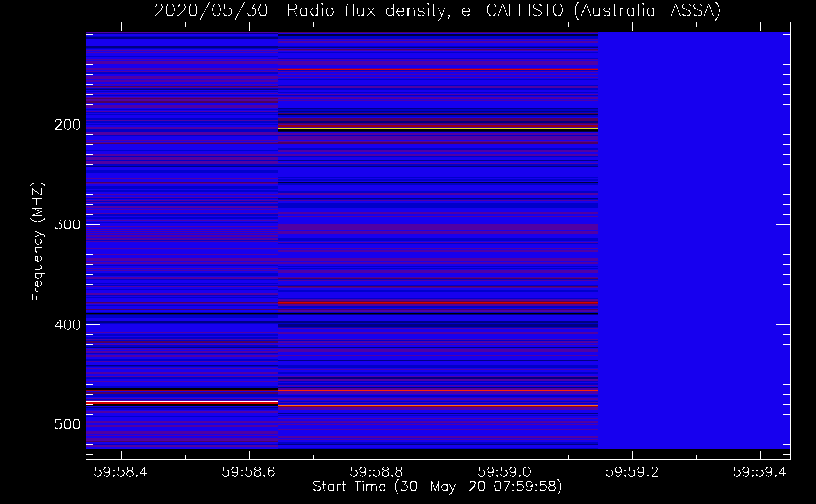The image size is (816, 504).
Task: Click the white-red emission line near 480 MHz
Action: click(x=182, y=402)
